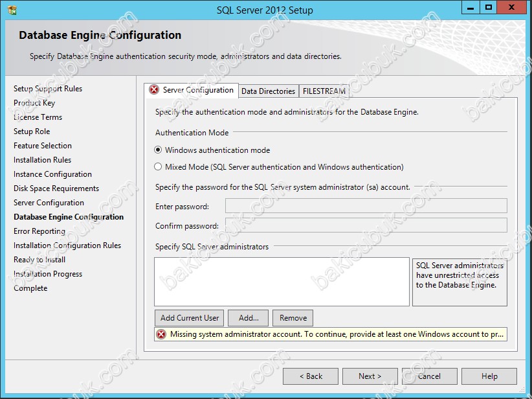The height and width of the screenshot is (399, 532).
Task: Click the Installation Progress step
Action: tap(48, 274)
